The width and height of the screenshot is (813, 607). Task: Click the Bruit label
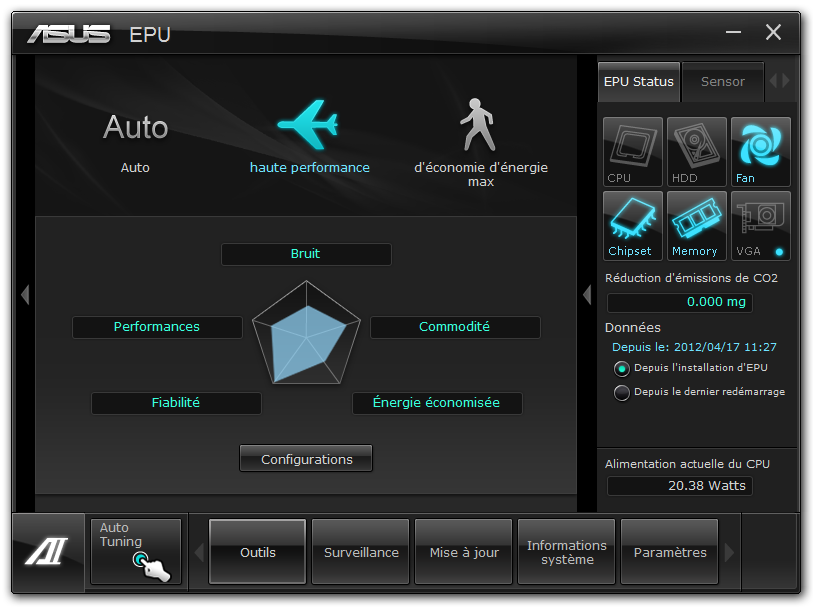click(x=306, y=254)
